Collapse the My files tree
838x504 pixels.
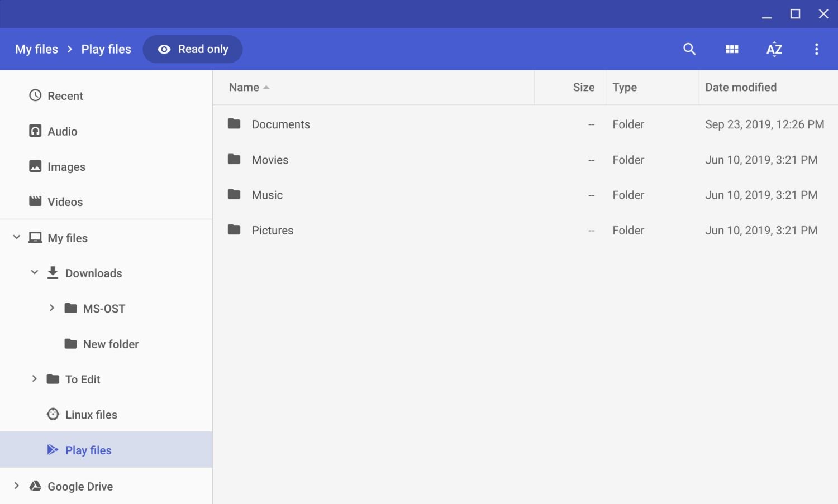pos(17,237)
